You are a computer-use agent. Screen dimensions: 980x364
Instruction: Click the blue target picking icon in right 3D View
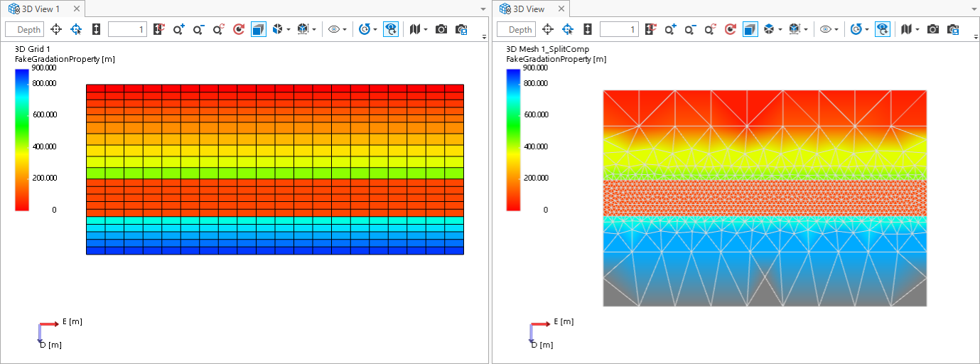(x=568, y=29)
